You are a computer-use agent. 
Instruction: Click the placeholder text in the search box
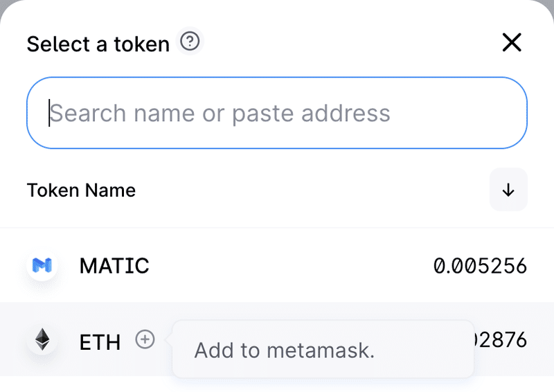[x=220, y=113]
